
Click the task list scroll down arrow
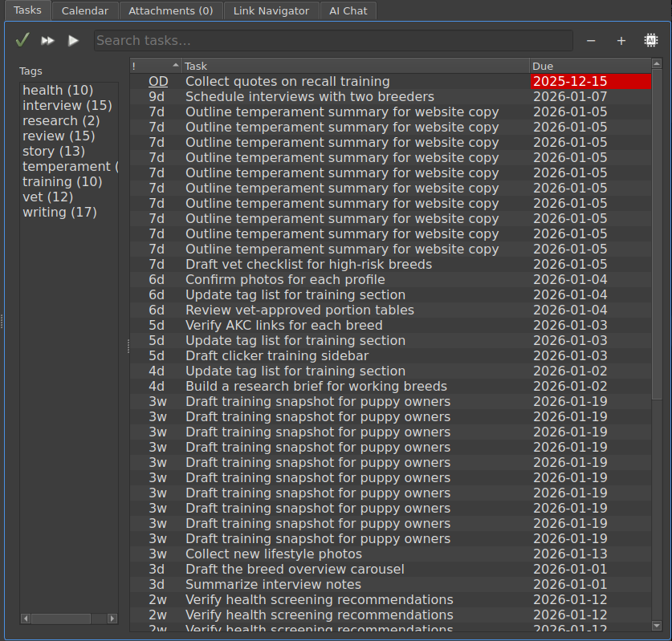pos(656,626)
